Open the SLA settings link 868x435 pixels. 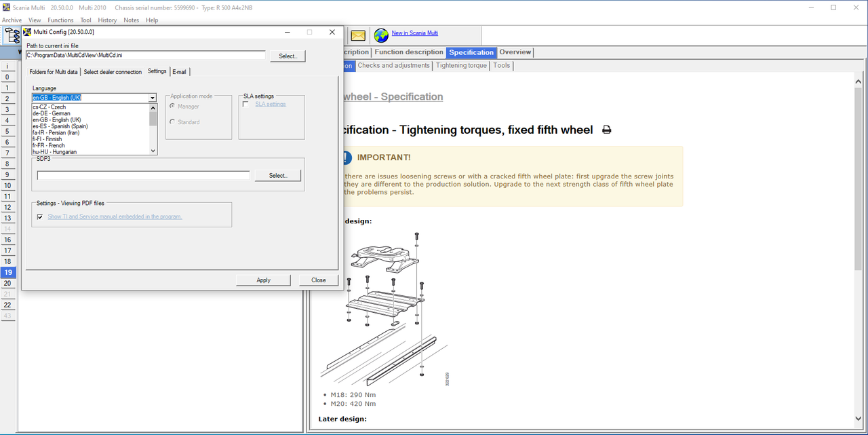tap(271, 105)
